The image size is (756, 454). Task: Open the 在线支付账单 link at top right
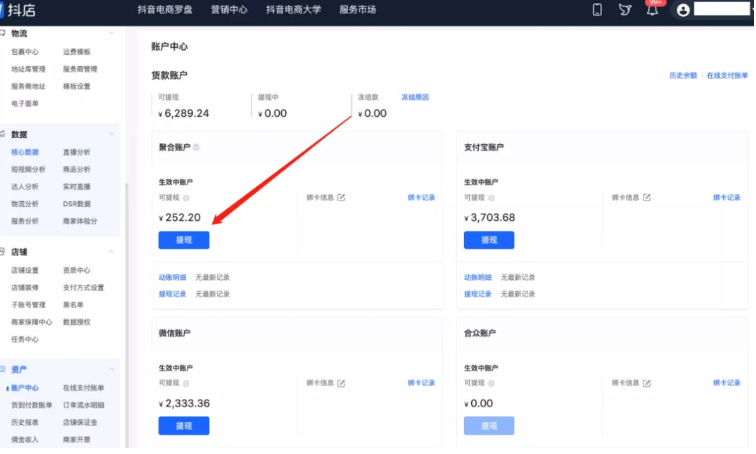[x=727, y=76]
